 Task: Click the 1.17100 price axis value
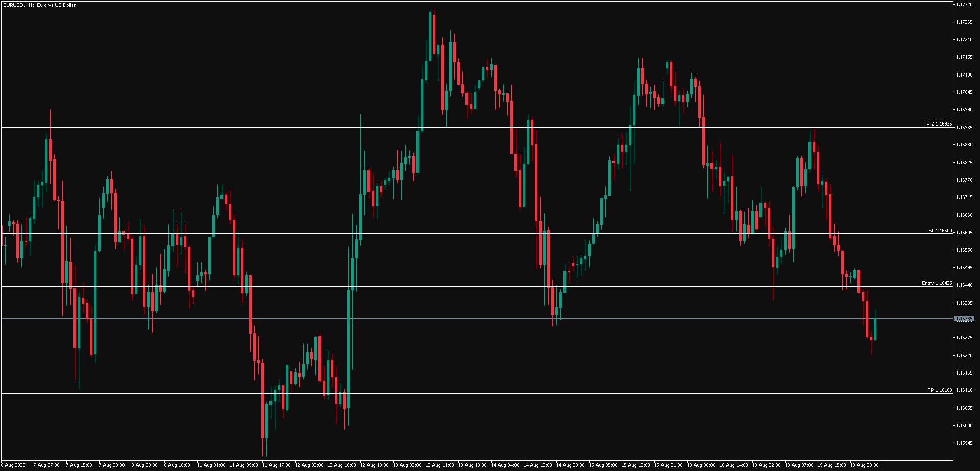click(x=964, y=75)
